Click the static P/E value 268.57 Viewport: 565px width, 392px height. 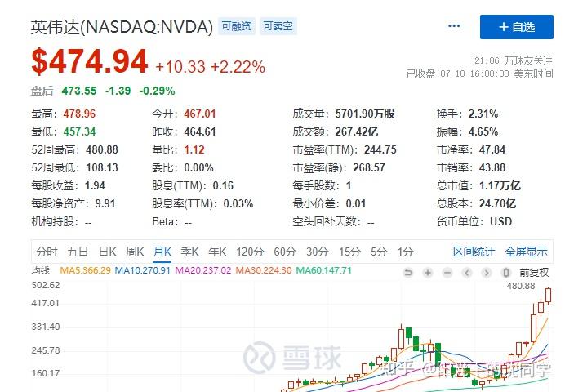coord(369,168)
